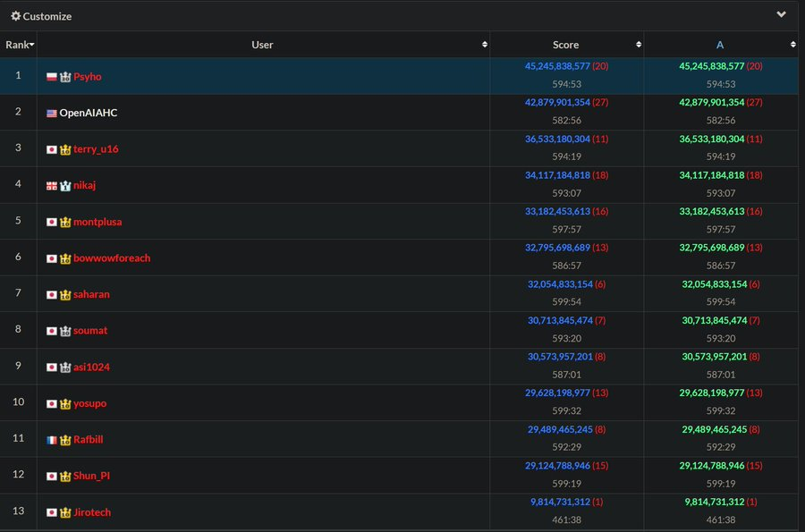
Task: Click gold crown icon beside bowwowforeach
Action: tap(65, 258)
